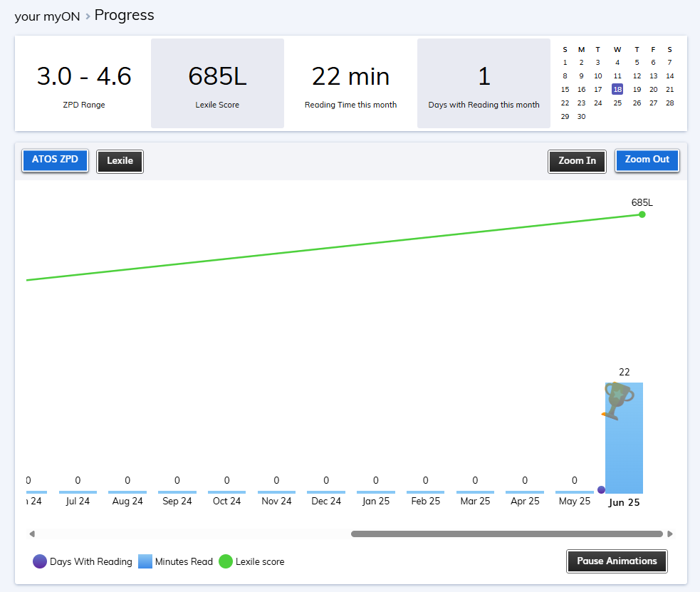
Task: Click the Oct 24 axis label
Action: (226, 501)
